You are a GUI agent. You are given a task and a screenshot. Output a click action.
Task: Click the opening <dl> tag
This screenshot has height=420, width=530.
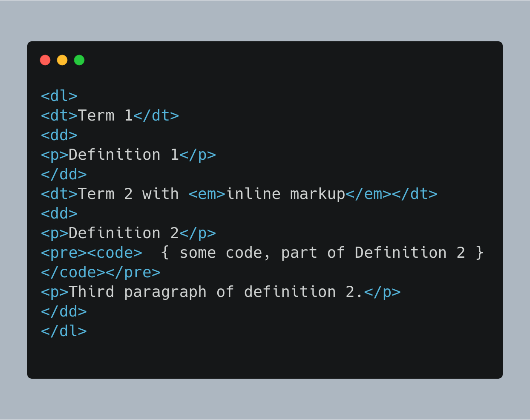point(59,96)
